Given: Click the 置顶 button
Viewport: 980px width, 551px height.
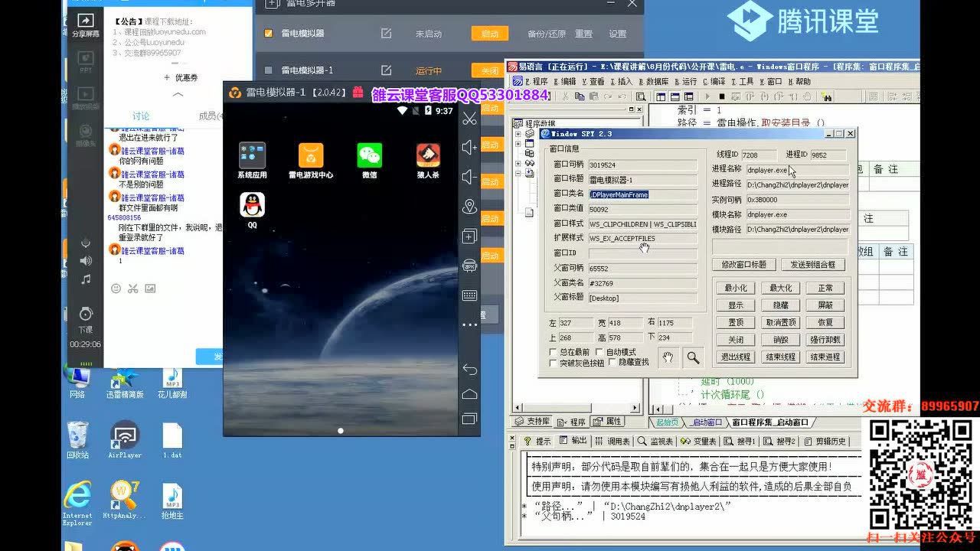Looking at the screenshot, I should (x=735, y=322).
